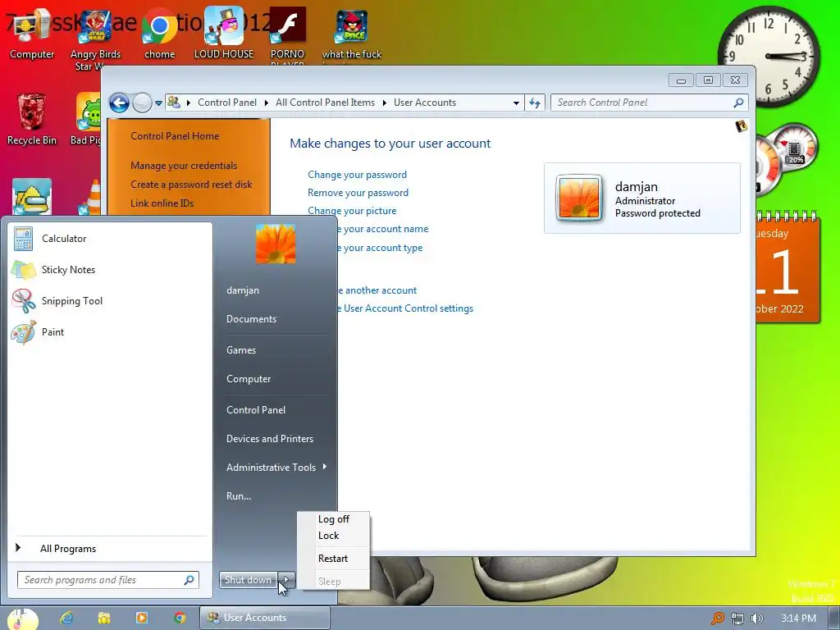Open the chome Chrome desktop shortcut

click(x=160, y=34)
